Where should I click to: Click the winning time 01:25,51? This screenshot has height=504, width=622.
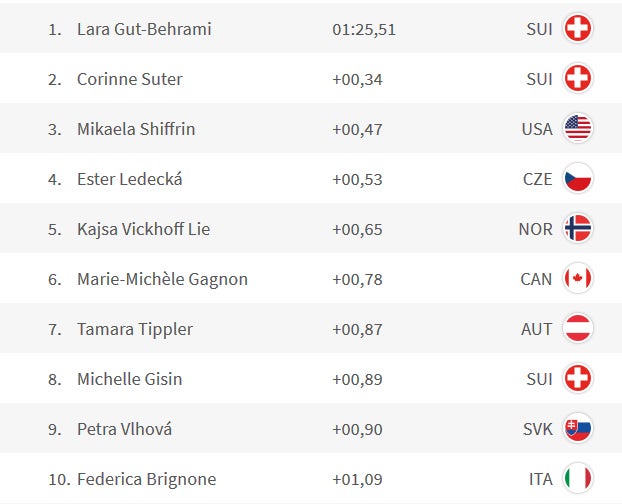[x=364, y=29]
